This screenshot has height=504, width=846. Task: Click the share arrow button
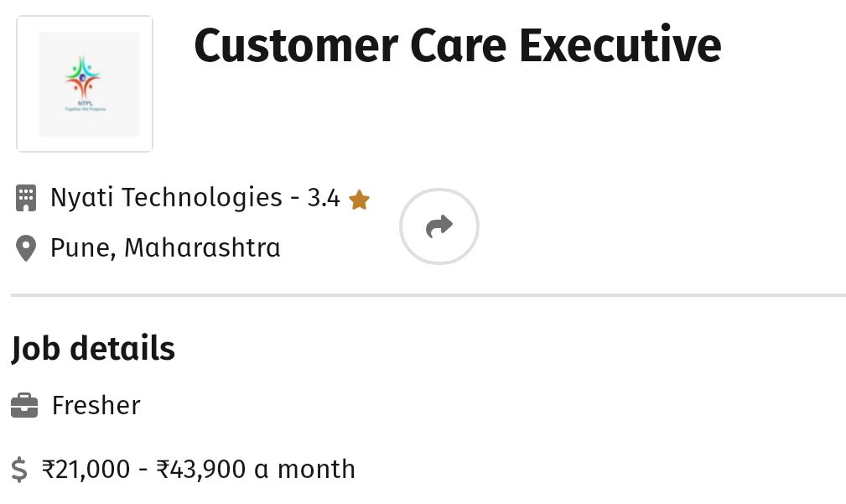pyautogui.click(x=439, y=226)
